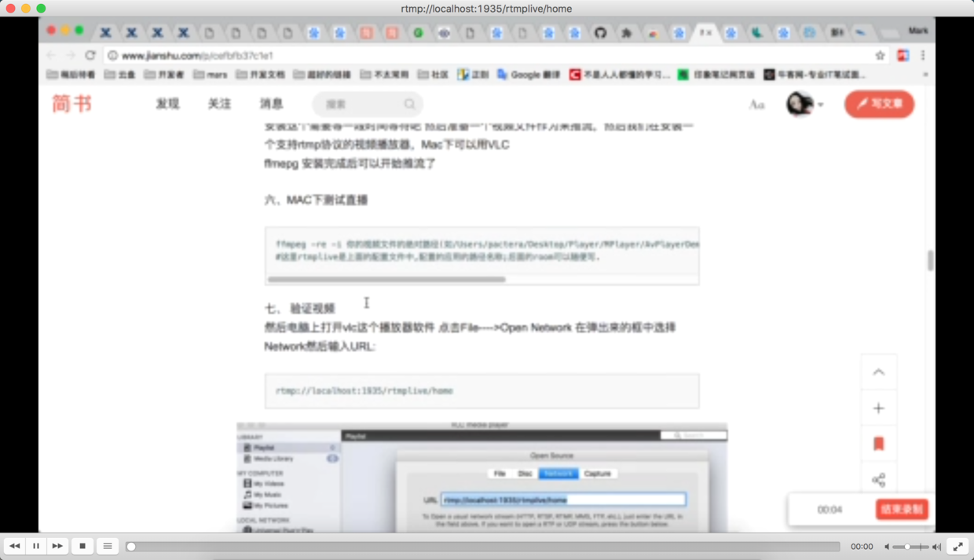Save the article with the red bookmark icon
This screenshot has width=974, height=560.
coord(878,443)
